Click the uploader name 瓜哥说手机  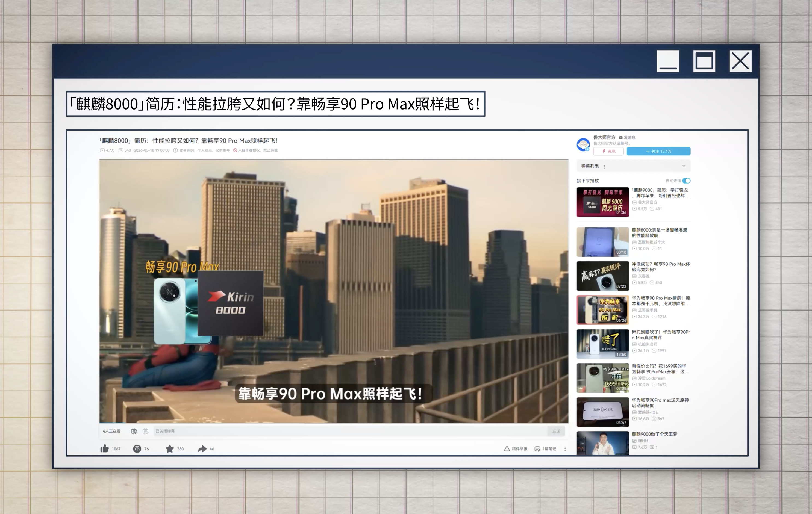click(x=647, y=310)
